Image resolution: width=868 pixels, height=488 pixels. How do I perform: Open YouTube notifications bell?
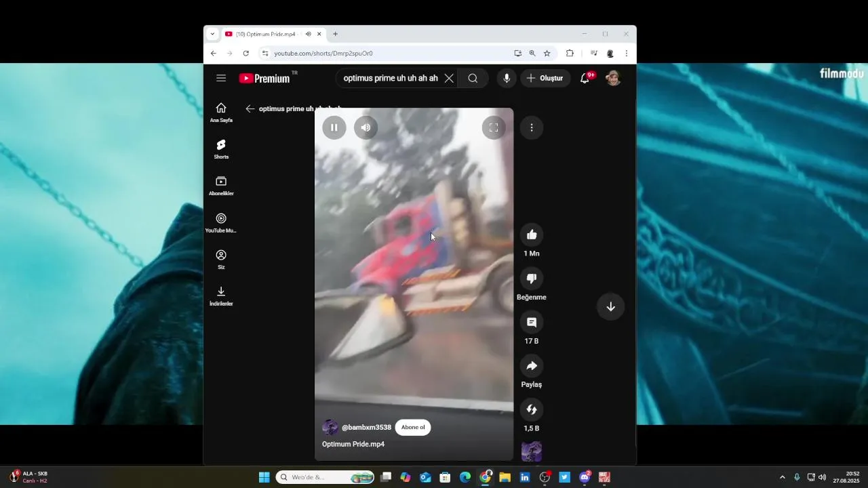tap(585, 78)
